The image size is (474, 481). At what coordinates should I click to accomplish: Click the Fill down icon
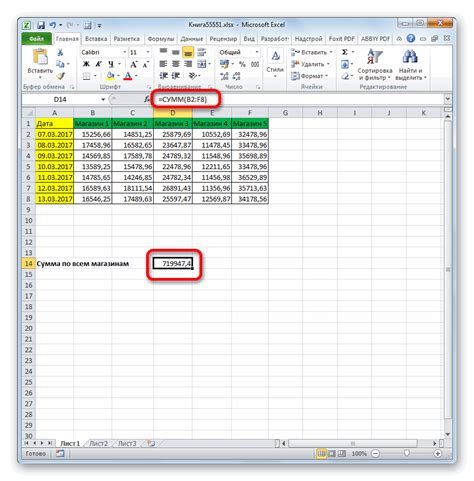[x=345, y=64]
